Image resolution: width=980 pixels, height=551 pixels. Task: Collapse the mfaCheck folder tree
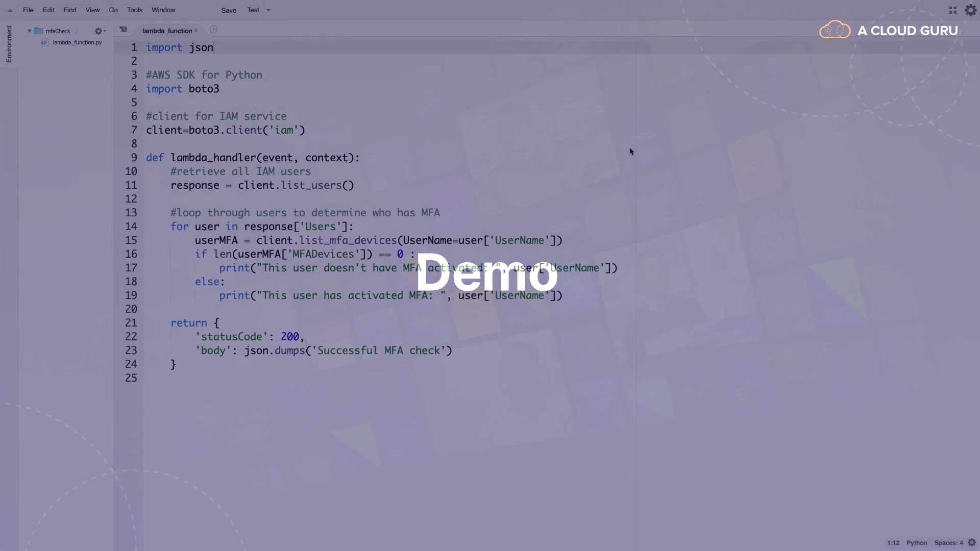coord(30,31)
